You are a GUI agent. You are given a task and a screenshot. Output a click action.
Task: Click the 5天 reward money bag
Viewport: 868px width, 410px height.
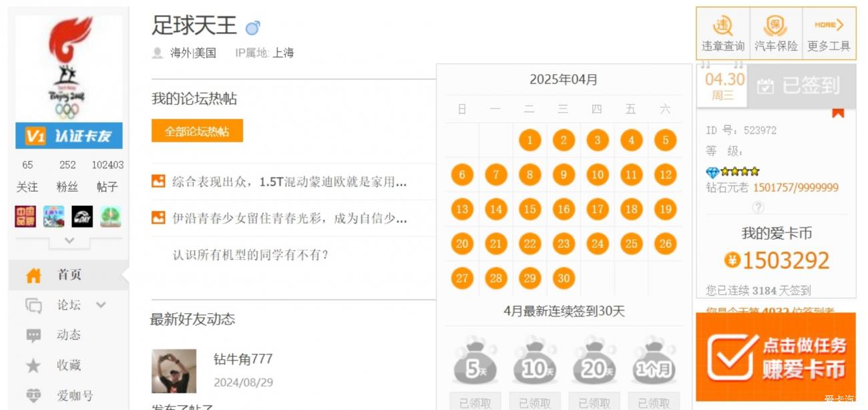coord(475,361)
